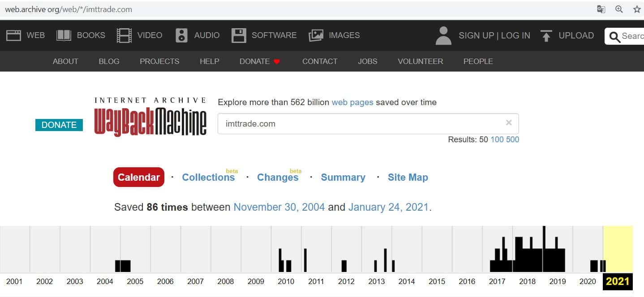The height and width of the screenshot is (297, 644).
Task: Click the browser address bar URL
Action: point(69,9)
